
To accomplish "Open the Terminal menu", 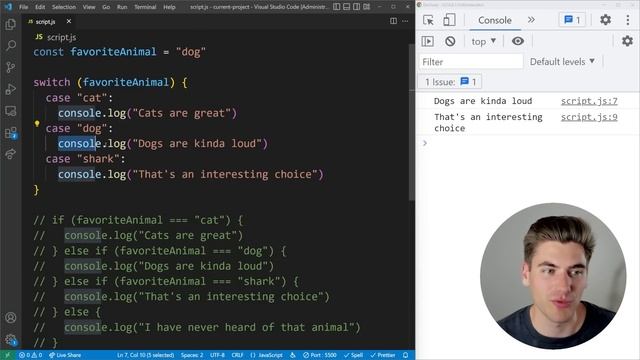I will [x=145, y=7].
